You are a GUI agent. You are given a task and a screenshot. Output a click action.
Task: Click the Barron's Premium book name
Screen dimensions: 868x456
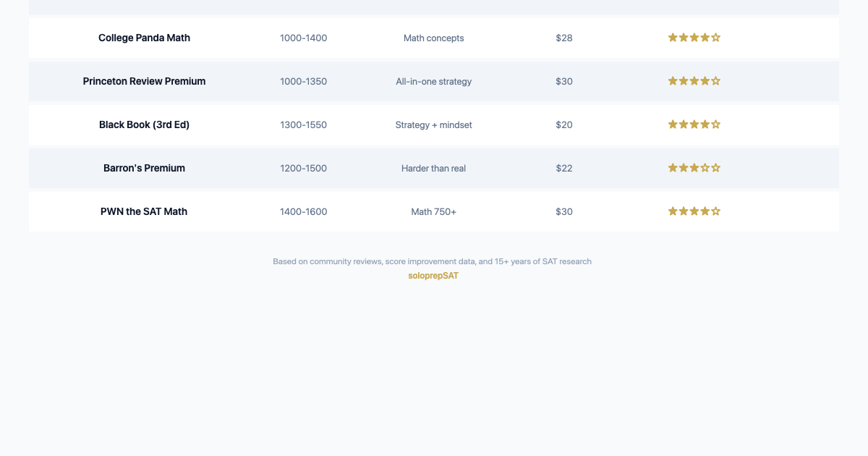point(144,168)
